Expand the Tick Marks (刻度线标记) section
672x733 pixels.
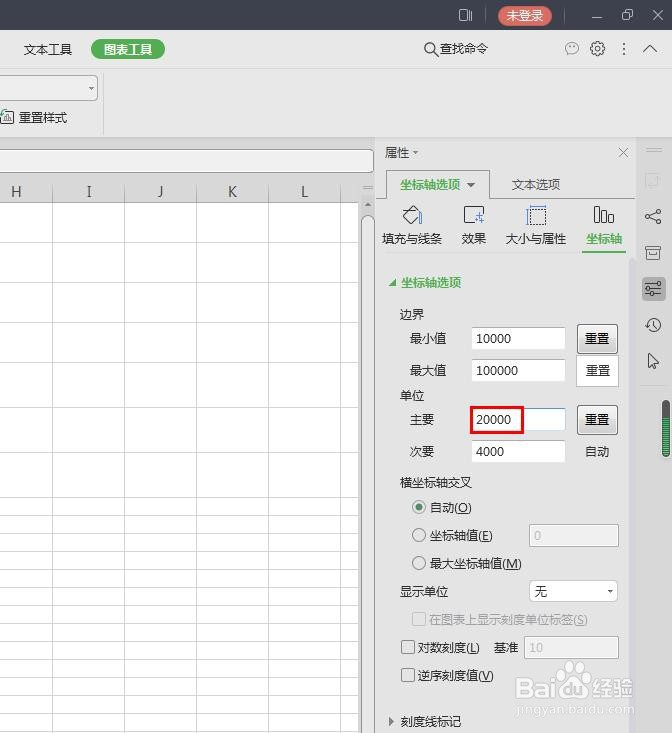[x=391, y=721]
